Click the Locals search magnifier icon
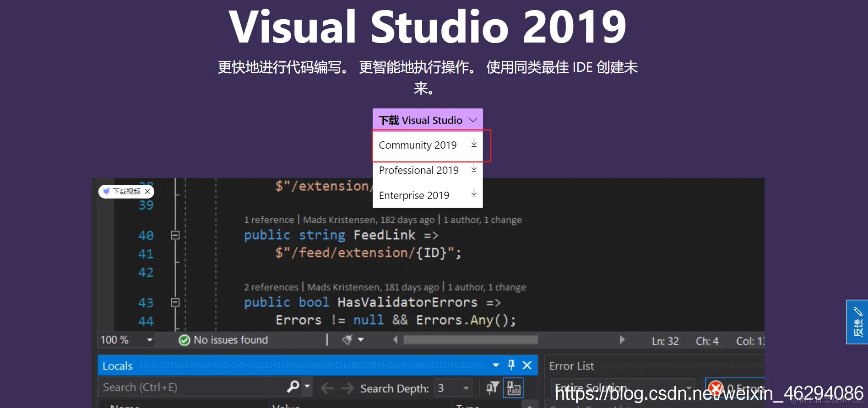 pos(293,387)
